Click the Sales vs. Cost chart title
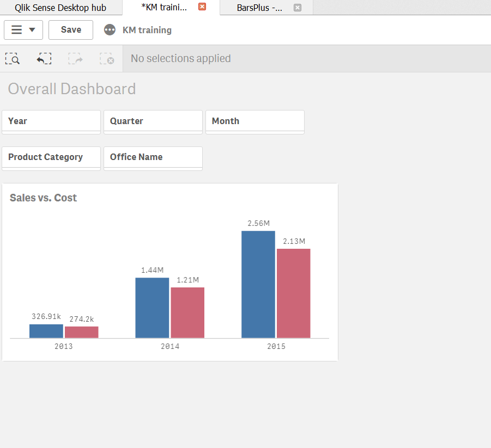Screen dimensions: 491x448 (43, 198)
